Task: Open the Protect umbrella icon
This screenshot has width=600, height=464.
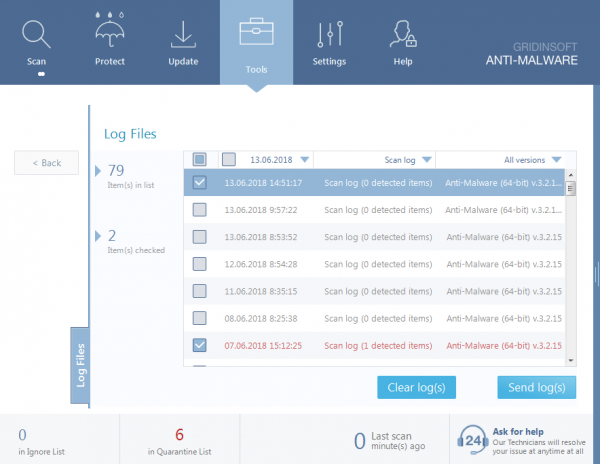Action: click(x=110, y=30)
